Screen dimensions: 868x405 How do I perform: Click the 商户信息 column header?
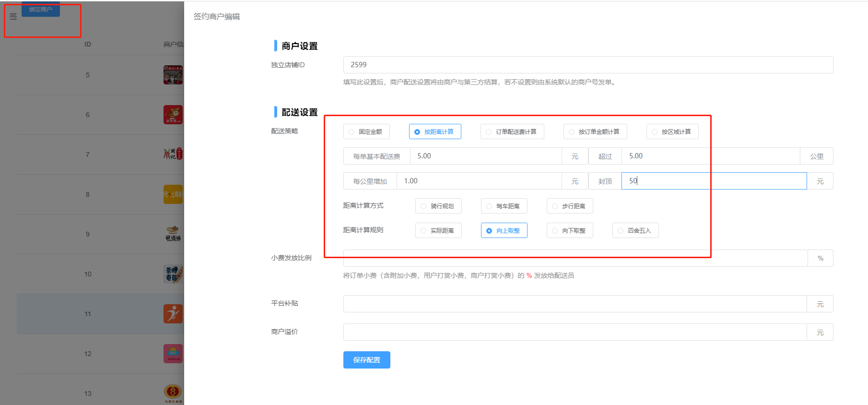tap(174, 44)
